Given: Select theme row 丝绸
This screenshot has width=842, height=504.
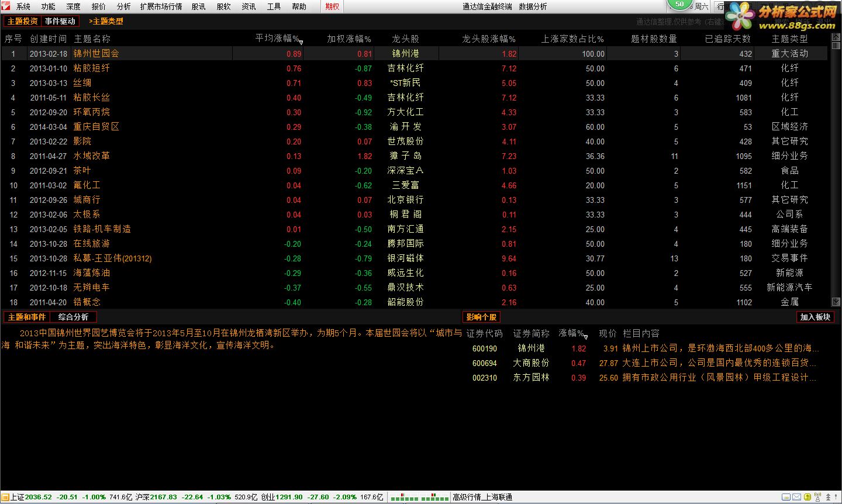Looking at the screenshot, I should 414,83.
